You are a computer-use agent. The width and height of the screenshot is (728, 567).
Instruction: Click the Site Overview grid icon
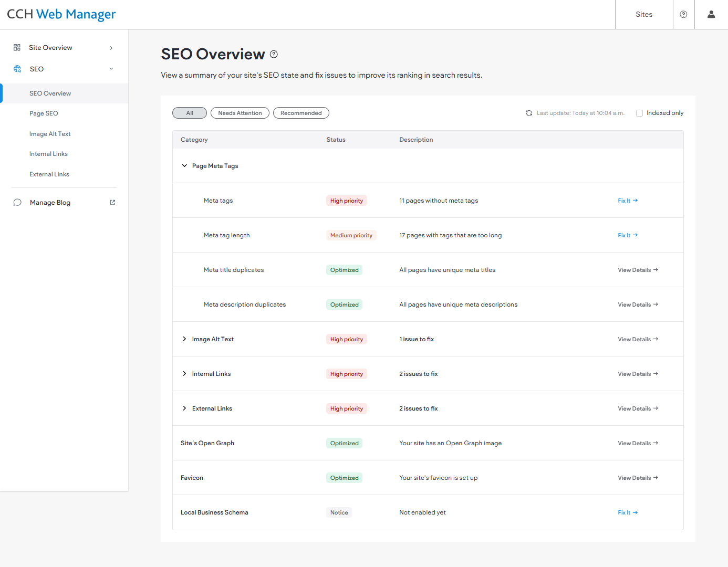(17, 47)
